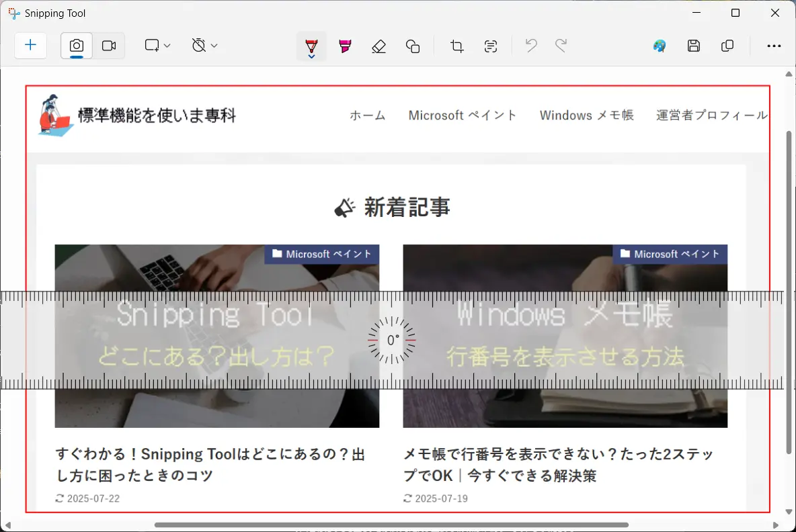Click the ホーム navigation item
Viewport: 796px width, 532px height.
pos(368,115)
